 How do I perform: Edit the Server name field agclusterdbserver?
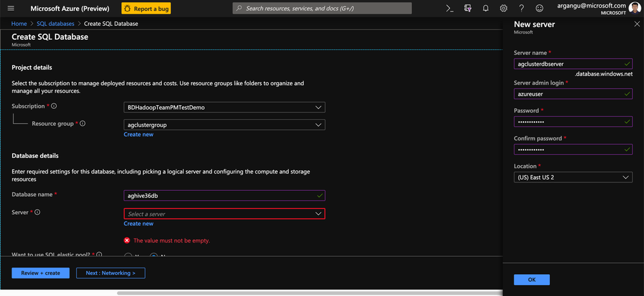tap(573, 64)
